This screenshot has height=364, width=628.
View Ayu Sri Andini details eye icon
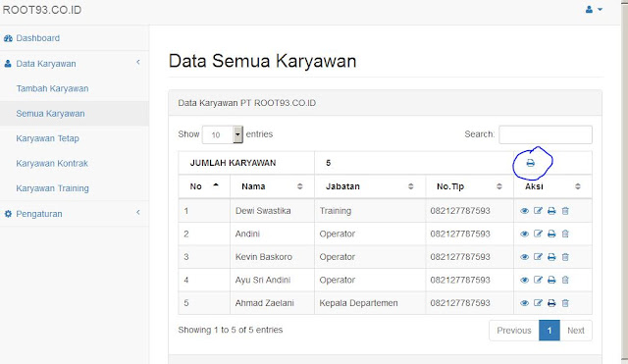point(524,281)
